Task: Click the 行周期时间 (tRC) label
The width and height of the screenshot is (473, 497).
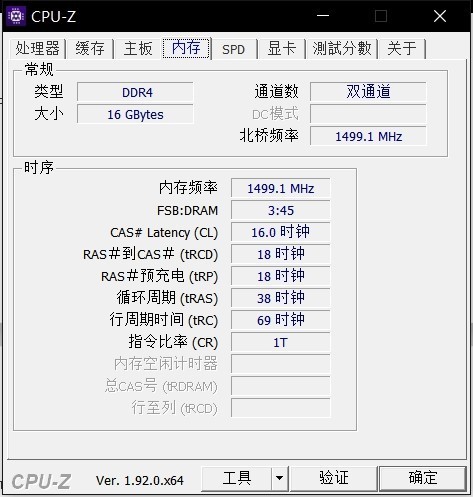Action: (x=164, y=320)
